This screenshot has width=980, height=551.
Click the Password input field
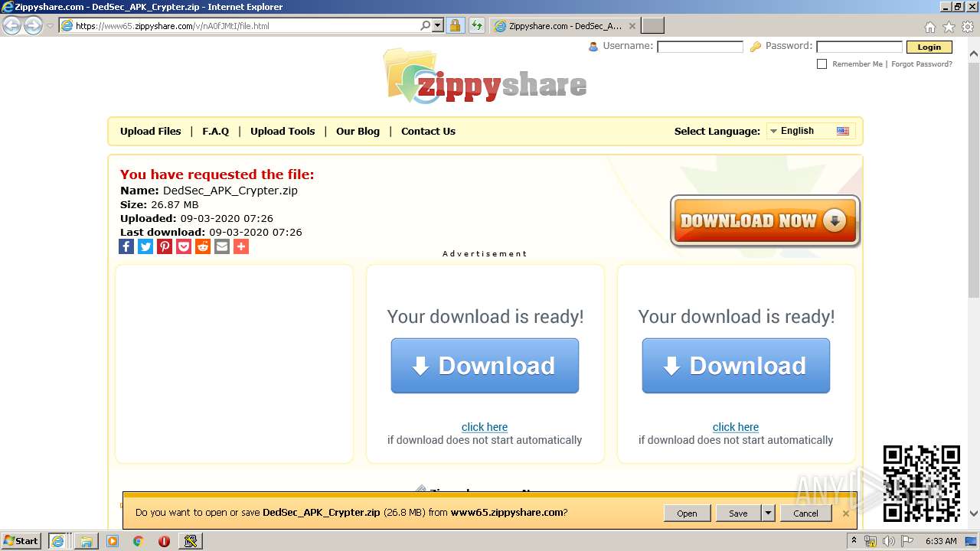coord(859,47)
